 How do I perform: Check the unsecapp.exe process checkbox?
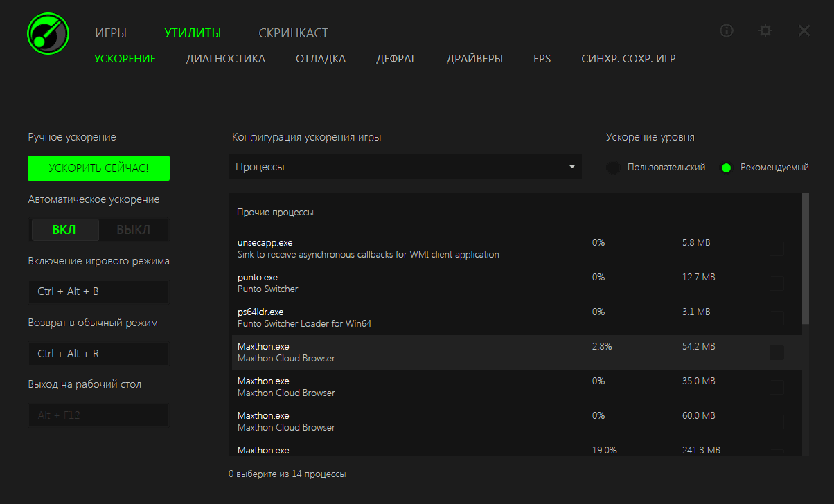click(777, 249)
